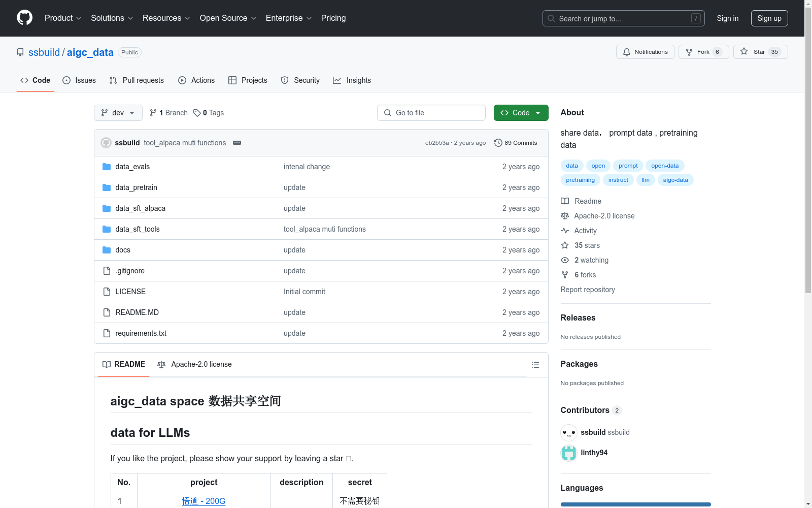The width and height of the screenshot is (812, 508).
Task: Expand the commit message ellipsis
Action: tap(237, 143)
